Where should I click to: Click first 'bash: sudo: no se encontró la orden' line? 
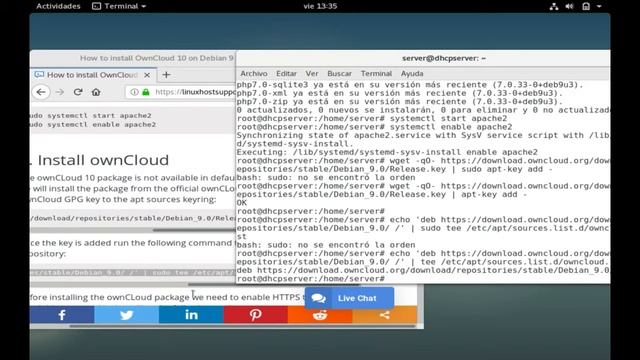(326, 178)
